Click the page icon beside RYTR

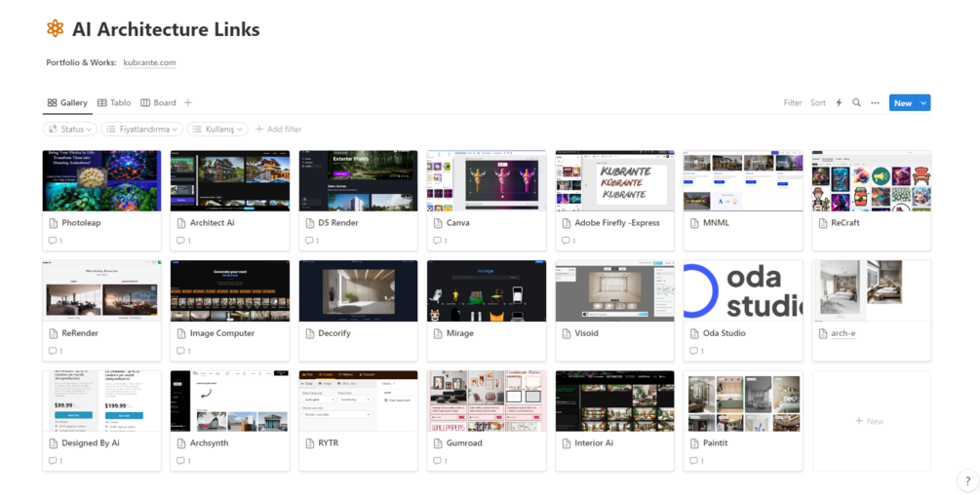(x=310, y=443)
